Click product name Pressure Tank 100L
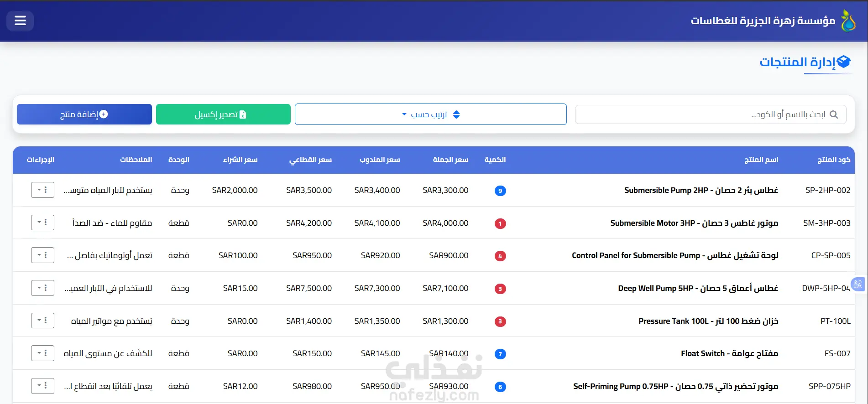This screenshot has height=404, width=868. pyautogui.click(x=708, y=321)
